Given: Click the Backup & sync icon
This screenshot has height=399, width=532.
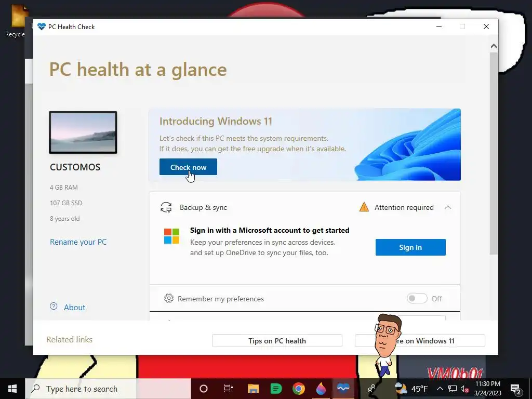Looking at the screenshot, I should tap(166, 207).
